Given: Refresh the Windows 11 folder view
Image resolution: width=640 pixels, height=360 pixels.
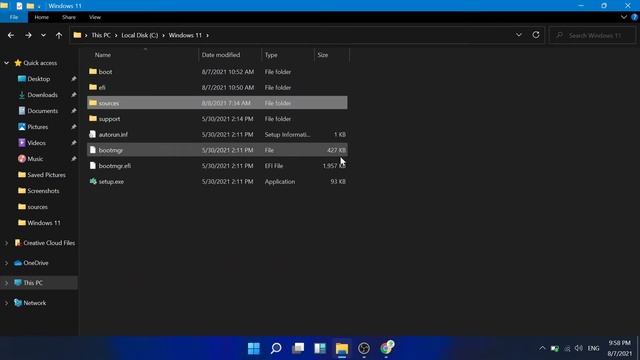Looking at the screenshot, I should [x=536, y=35].
